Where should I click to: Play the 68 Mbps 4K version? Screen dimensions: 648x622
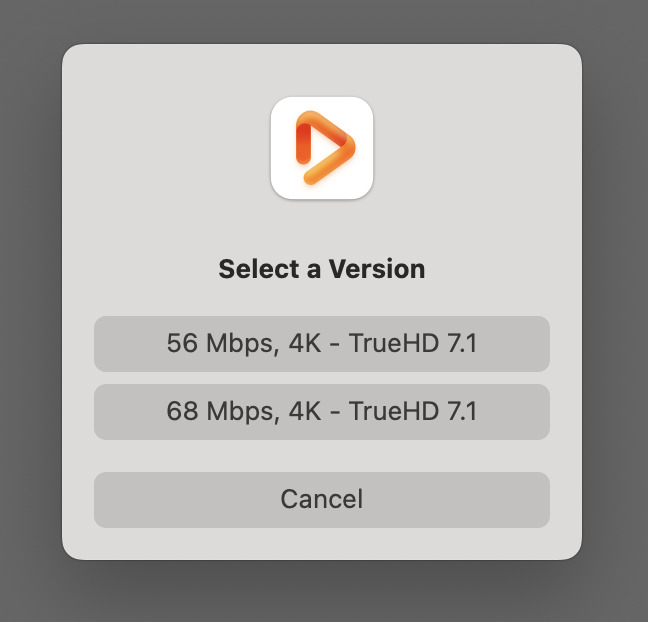[x=322, y=412]
